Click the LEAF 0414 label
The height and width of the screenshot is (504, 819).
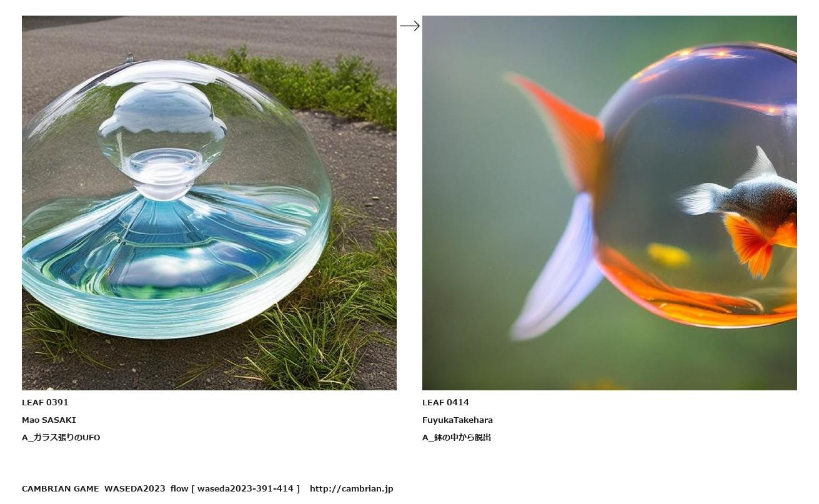(445, 403)
